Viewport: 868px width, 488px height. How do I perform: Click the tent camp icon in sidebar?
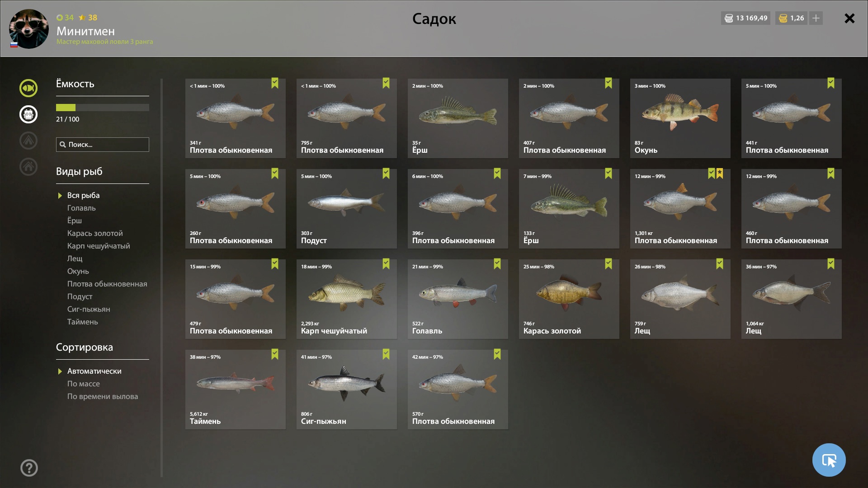(28, 141)
